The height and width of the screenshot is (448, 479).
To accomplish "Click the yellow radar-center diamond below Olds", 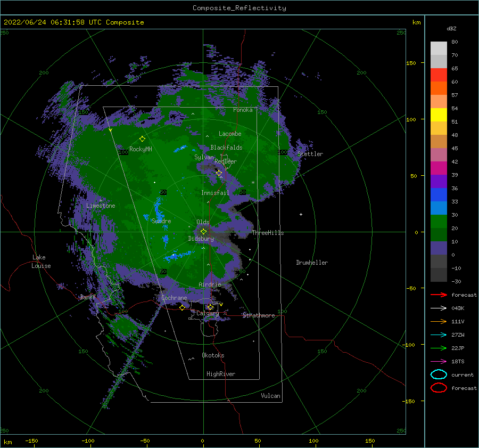I will click(203, 232).
